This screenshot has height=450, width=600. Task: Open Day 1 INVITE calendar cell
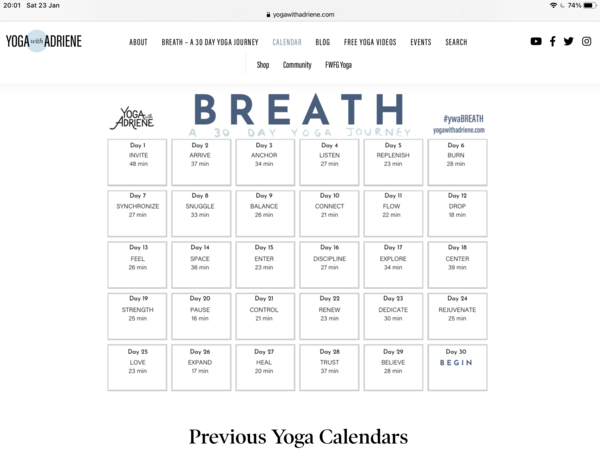coord(138,161)
